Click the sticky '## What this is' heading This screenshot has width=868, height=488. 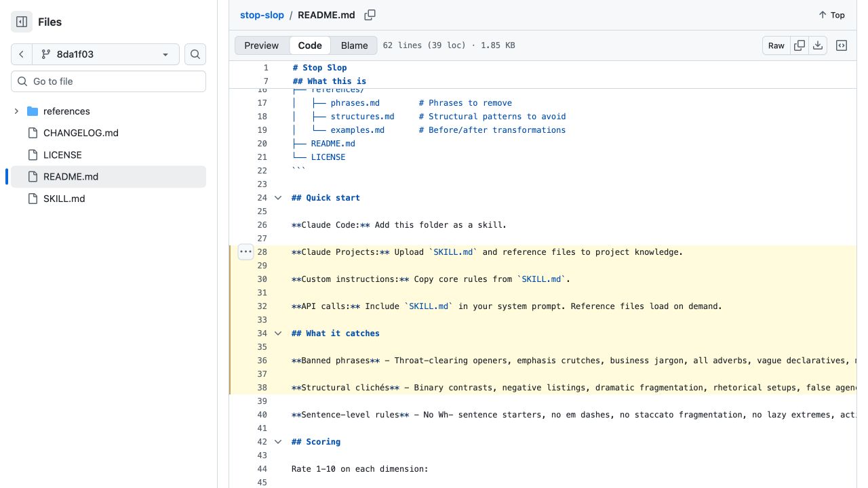tap(329, 81)
